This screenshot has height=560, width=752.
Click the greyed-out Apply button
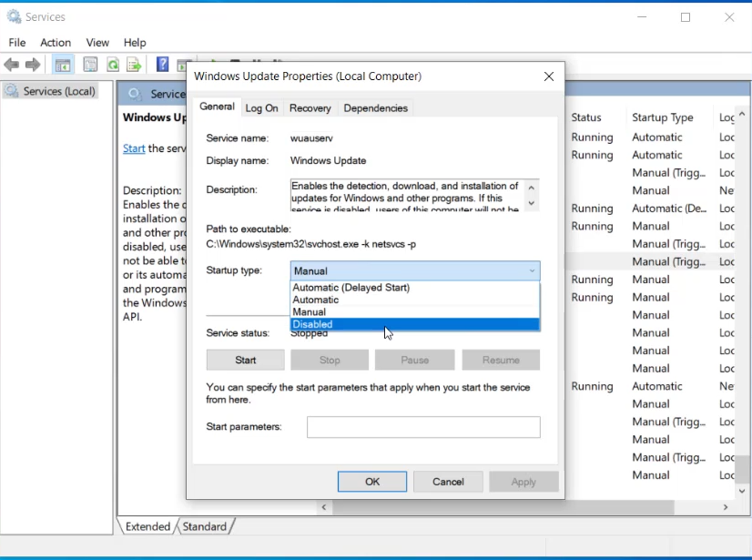(523, 482)
